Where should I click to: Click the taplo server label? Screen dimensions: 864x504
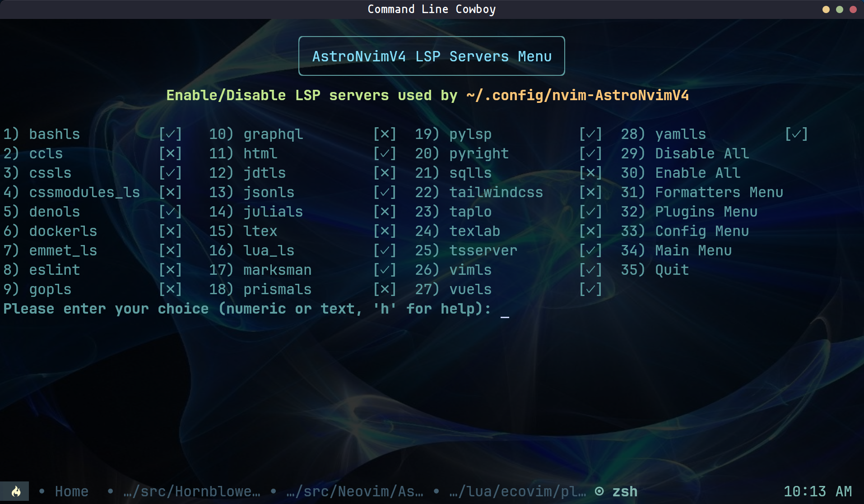point(470,212)
